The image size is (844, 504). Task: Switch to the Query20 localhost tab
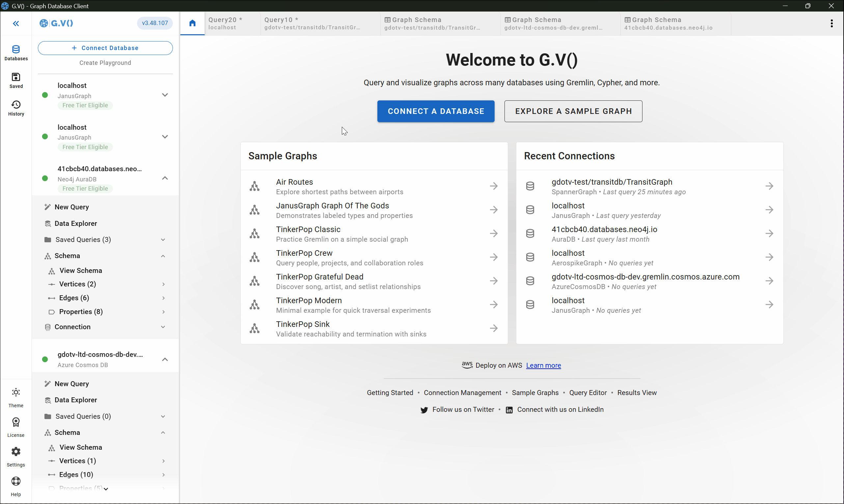(226, 23)
